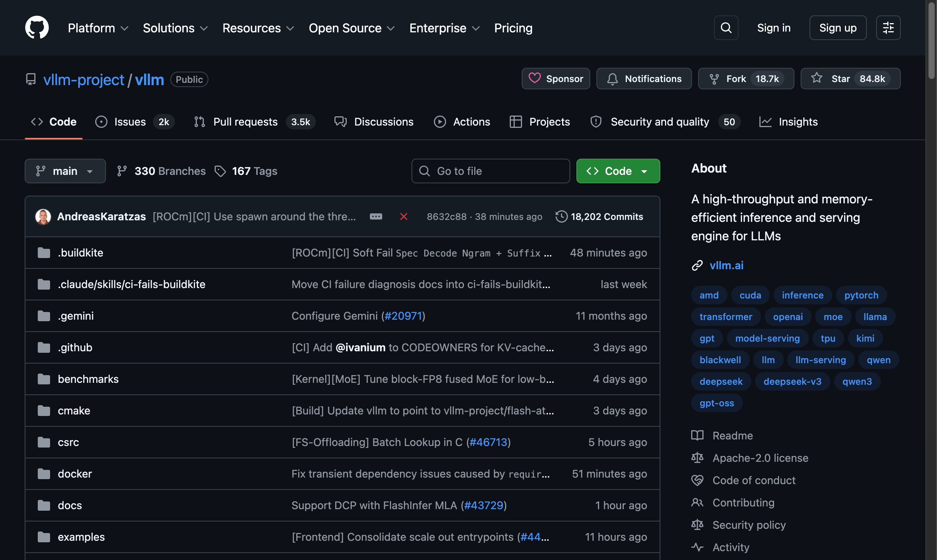Expand the Open Source menu
This screenshot has height=560, width=937.
point(352,28)
